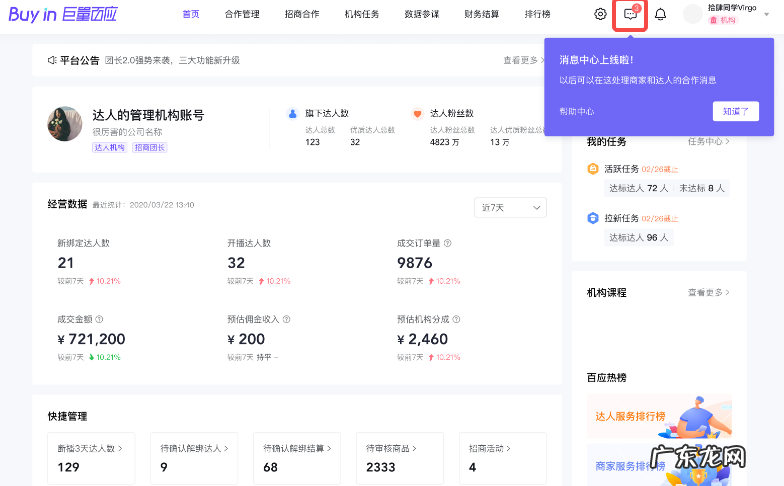Open 招商合作 menu
The height and width of the screenshot is (486, 784).
(302, 14)
